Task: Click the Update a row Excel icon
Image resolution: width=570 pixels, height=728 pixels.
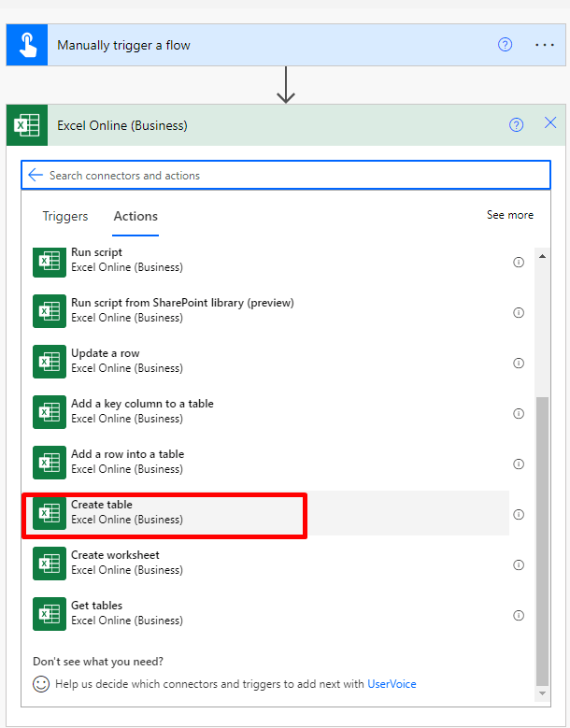Action: tap(50, 362)
